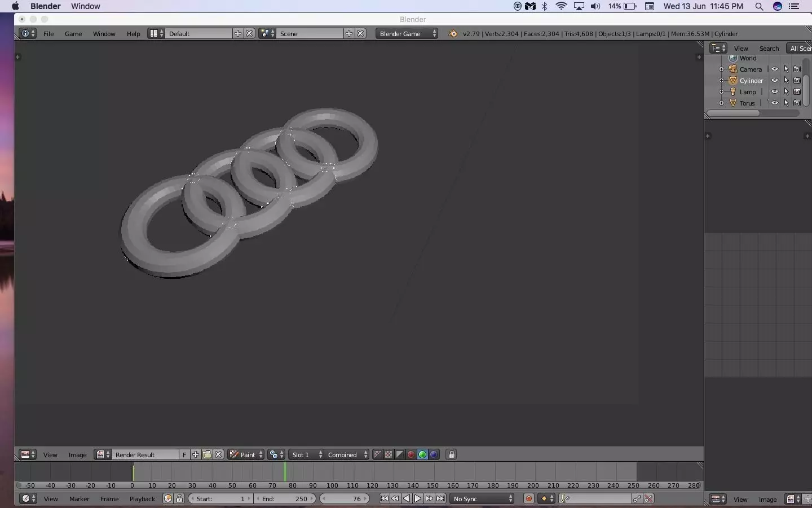Click the Lamp bulb icon in outliner
The width and height of the screenshot is (812, 508).
(x=733, y=91)
